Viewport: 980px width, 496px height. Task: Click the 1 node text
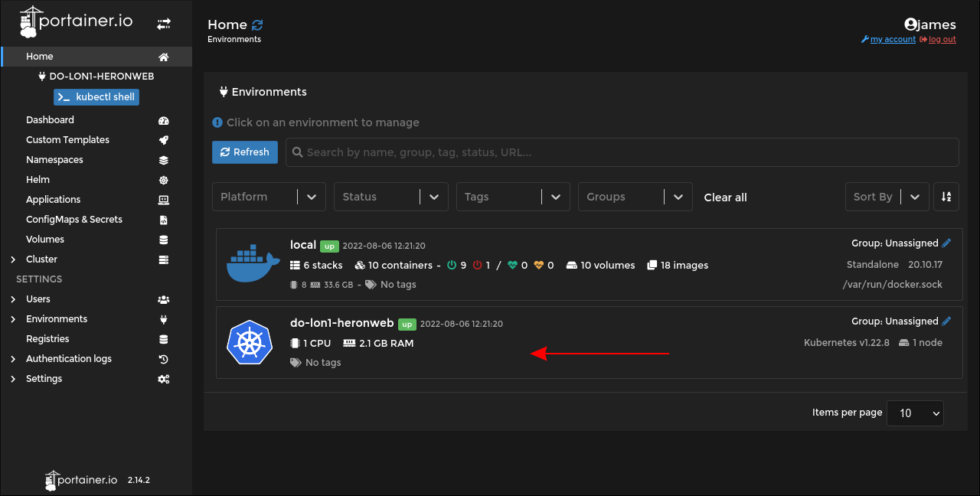click(927, 343)
